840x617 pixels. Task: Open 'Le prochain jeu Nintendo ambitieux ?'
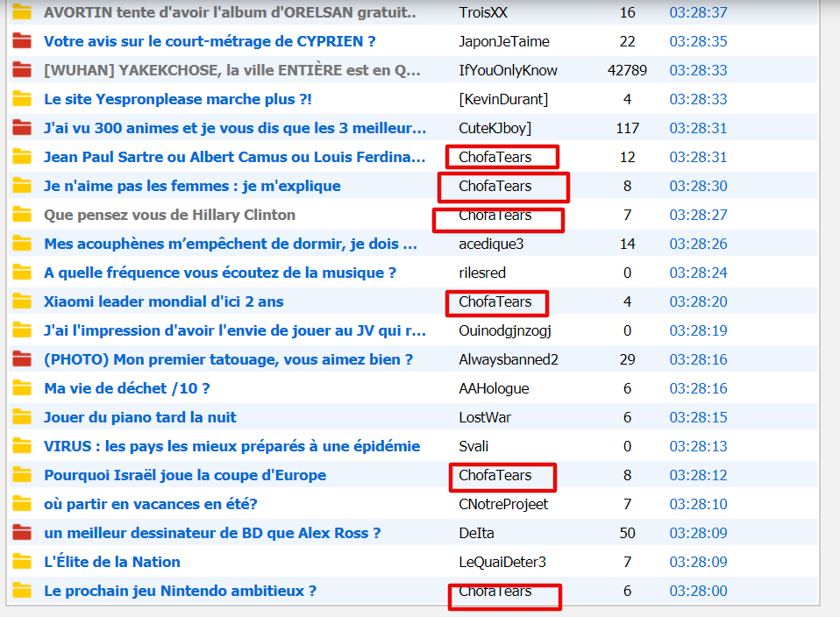[180, 591]
